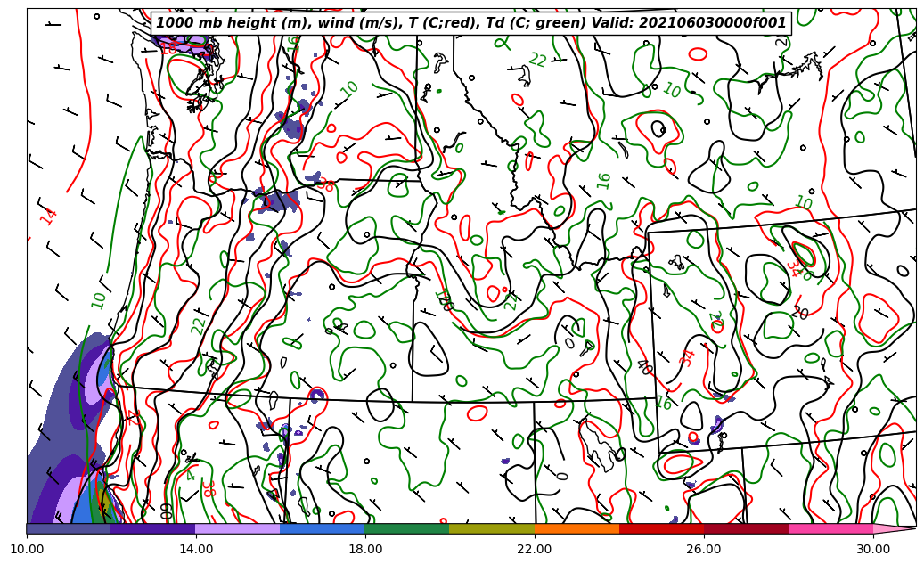
Task: Click the bright blue colorbar segment
Action: (x=323, y=529)
